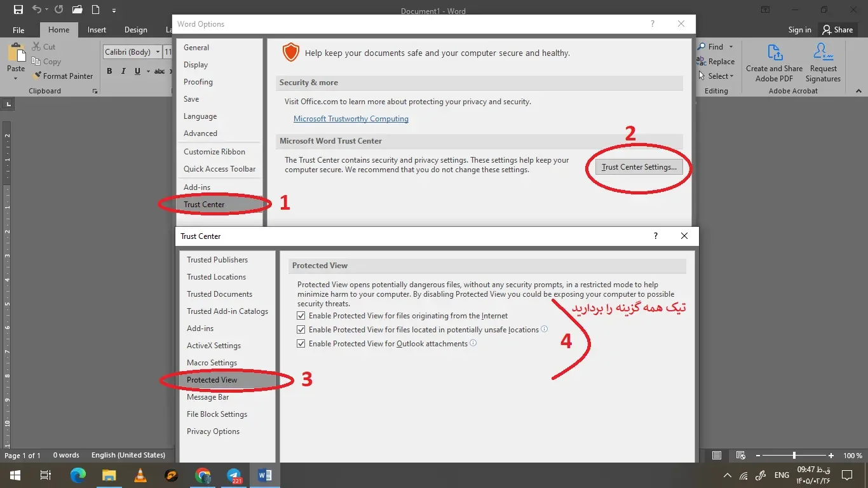Click the Find magnifier icon
The width and height of the screenshot is (868, 488).
pyautogui.click(x=702, y=46)
